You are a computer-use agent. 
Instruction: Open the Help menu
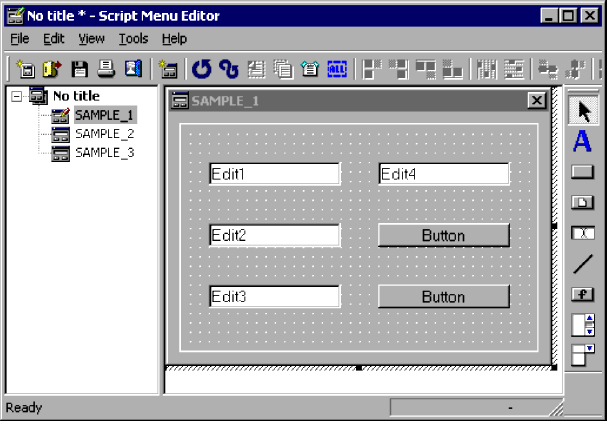(x=174, y=39)
